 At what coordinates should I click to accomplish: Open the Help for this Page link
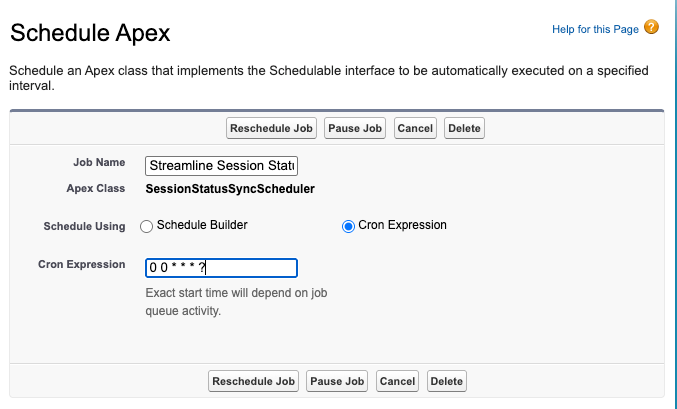(x=595, y=29)
